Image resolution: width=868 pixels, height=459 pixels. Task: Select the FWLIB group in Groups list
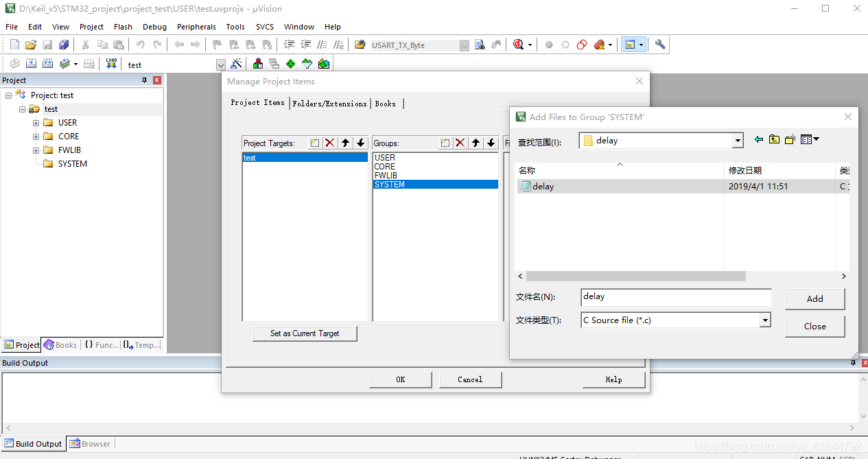(x=435, y=176)
